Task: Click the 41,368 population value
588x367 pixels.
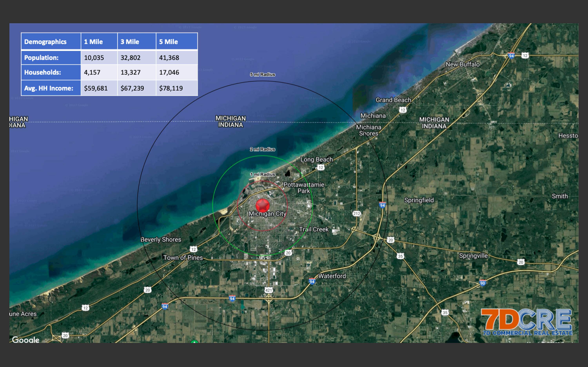Action: (169, 58)
